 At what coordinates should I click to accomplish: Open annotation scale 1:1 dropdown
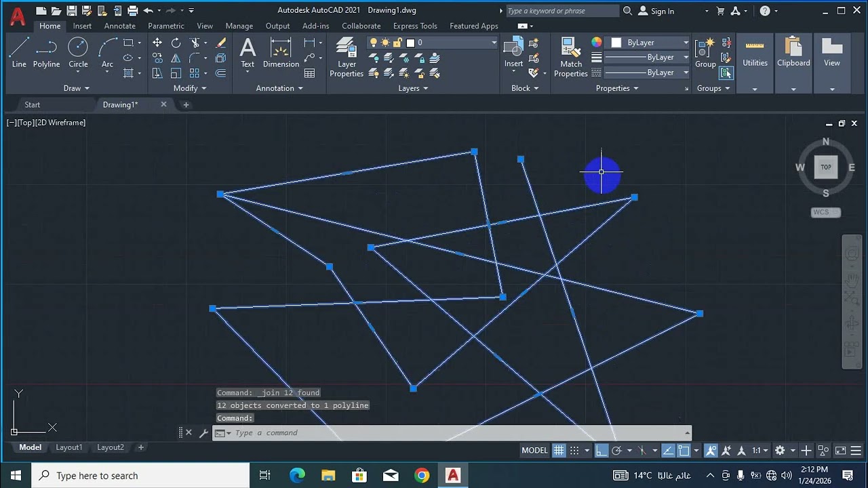tap(759, 451)
